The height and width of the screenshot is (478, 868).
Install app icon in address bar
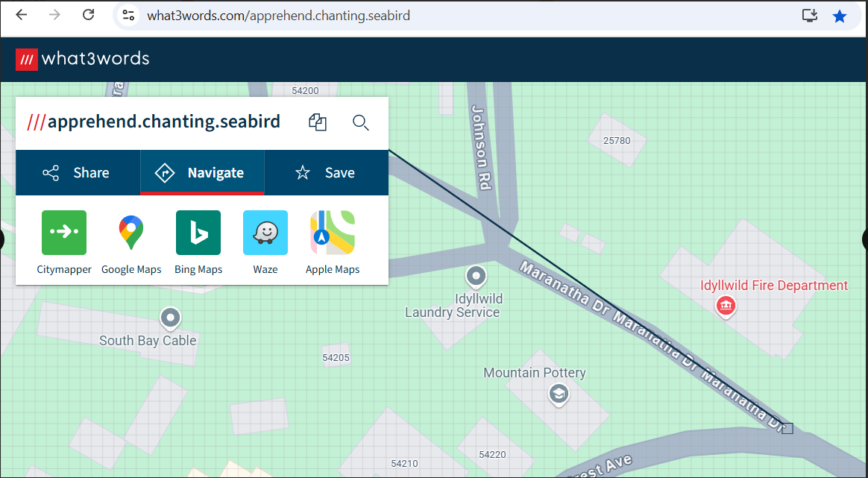(x=810, y=16)
